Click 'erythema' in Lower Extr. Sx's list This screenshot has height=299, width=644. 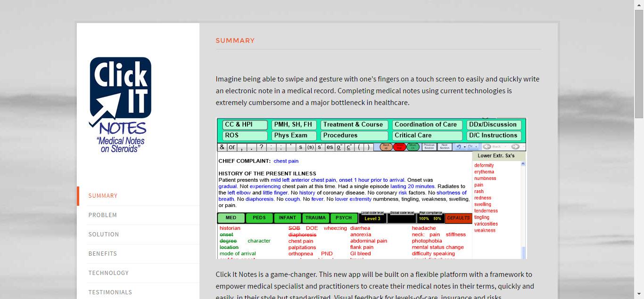(484, 172)
